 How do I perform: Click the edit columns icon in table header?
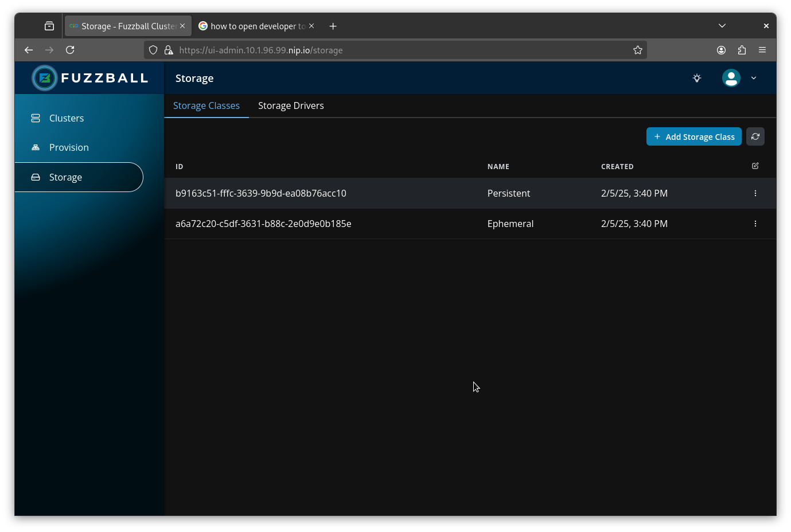(755, 166)
